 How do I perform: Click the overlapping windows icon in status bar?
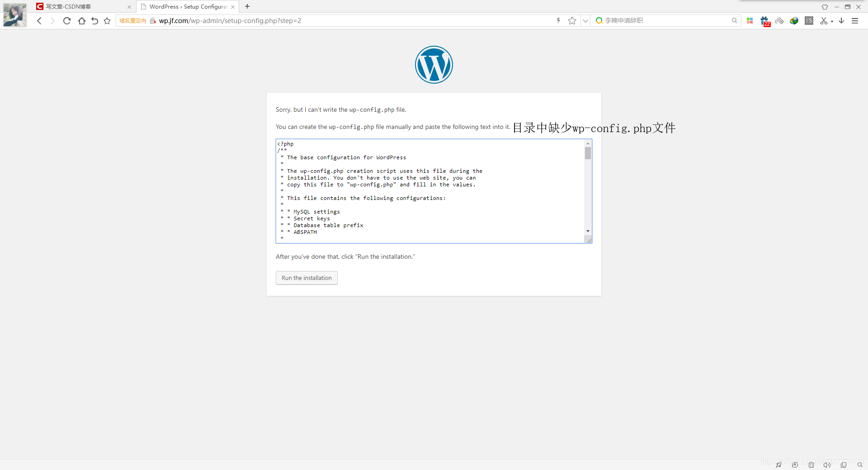pyautogui.click(x=844, y=465)
